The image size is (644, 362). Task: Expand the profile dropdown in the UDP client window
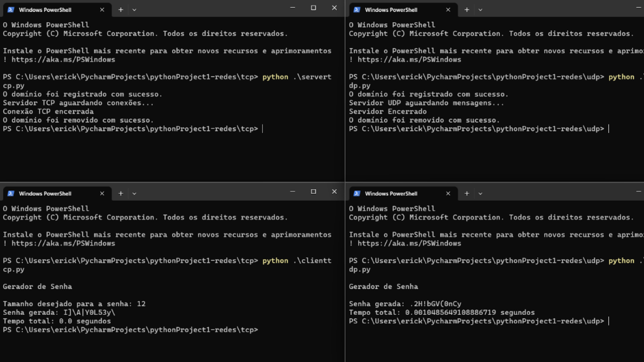(480, 193)
